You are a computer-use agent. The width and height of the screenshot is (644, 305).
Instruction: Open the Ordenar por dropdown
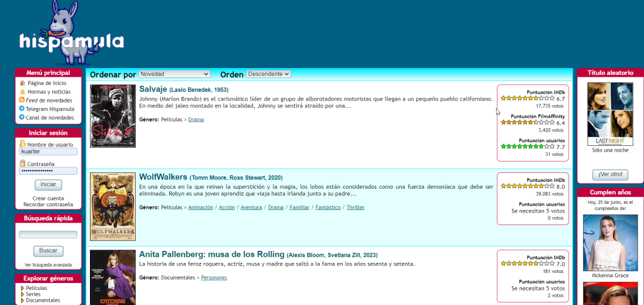175,74
